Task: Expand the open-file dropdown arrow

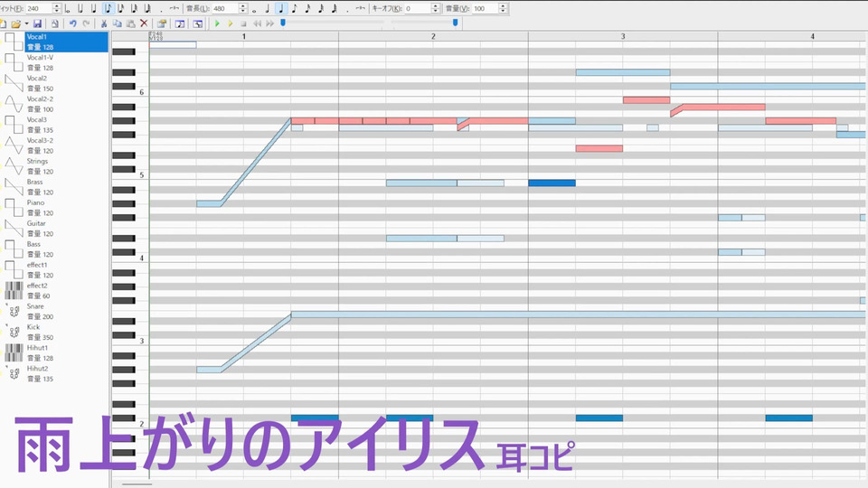Action: coord(26,23)
